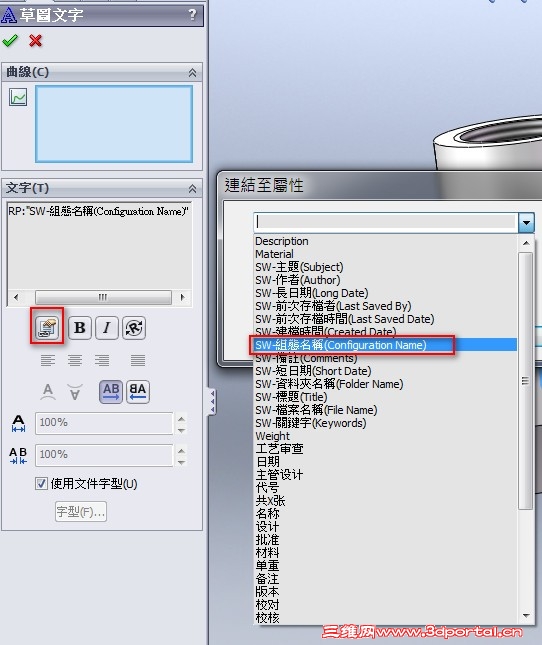Pick 工艺审查 from the property list

[x=280, y=448]
